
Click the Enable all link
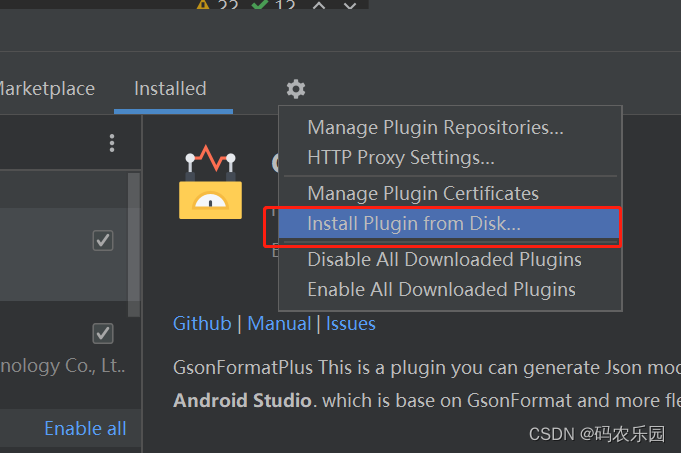pyautogui.click(x=85, y=429)
